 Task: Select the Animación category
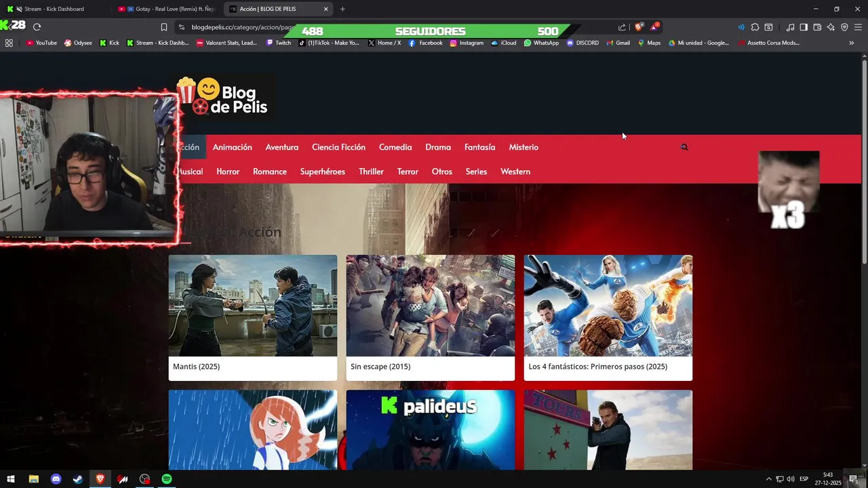click(x=232, y=147)
